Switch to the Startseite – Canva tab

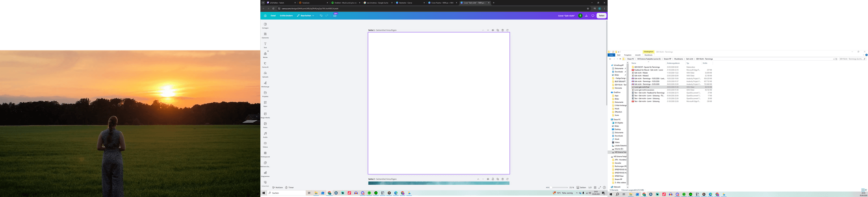point(409,3)
